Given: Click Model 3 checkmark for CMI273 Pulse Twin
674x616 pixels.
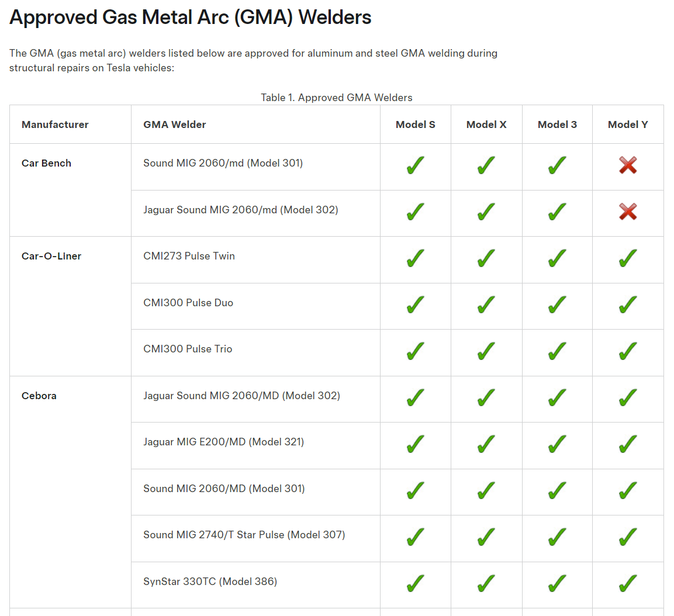Looking at the screenshot, I should [x=557, y=258].
